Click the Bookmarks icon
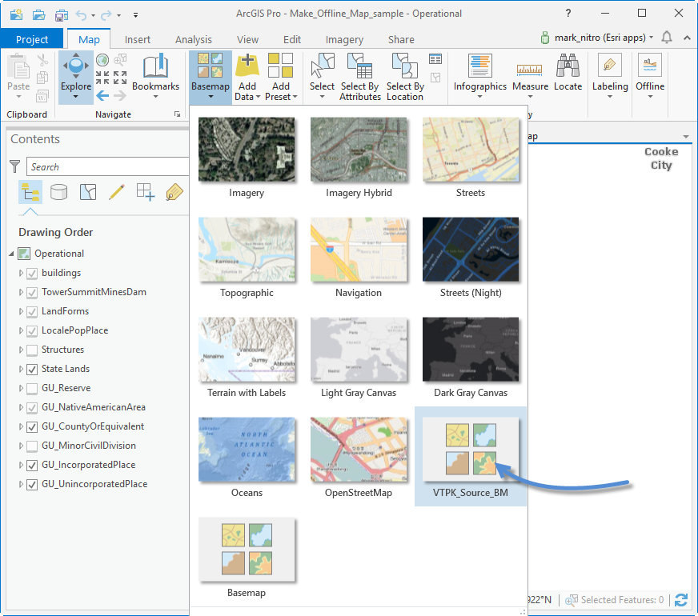 coord(155,66)
